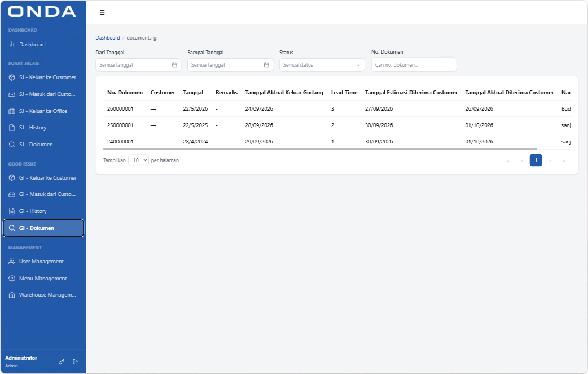Open SJ - History menu item
This screenshot has width=588, height=374.
(x=43, y=127)
